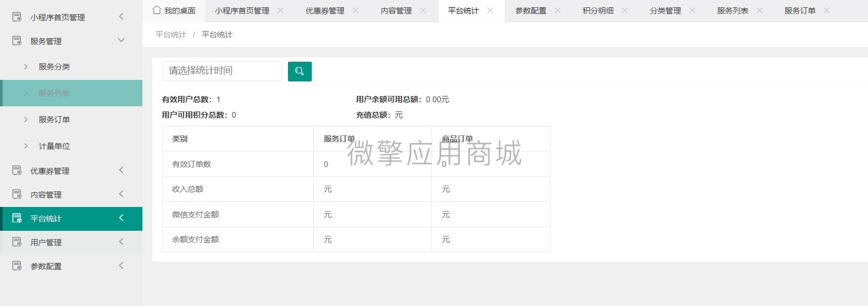Click the icon next to 小程序首页管理 in sidebar
This screenshot has width=868, height=306.
pos(17,17)
